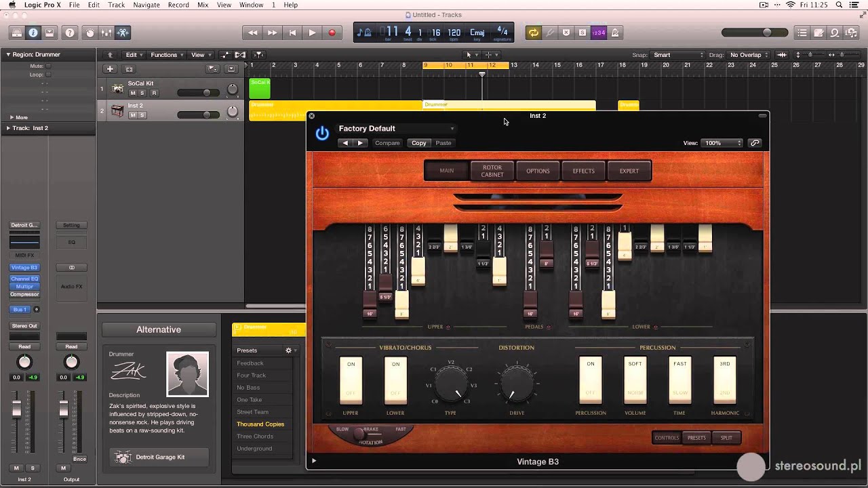Click the Detroit Garage Kit button
868x488 pixels.
click(x=159, y=457)
